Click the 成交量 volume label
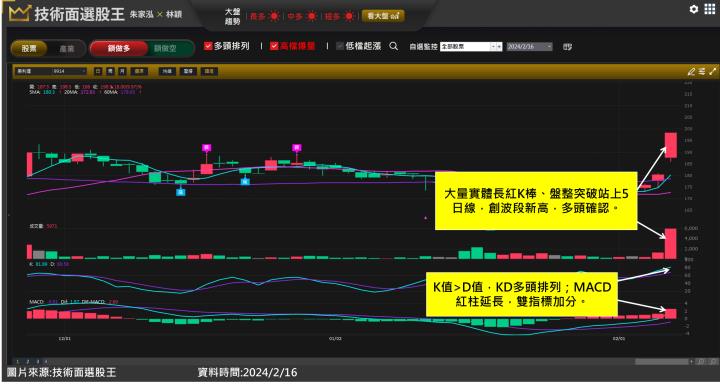Image resolution: width=720 pixels, height=385 pixels. click(x=35, y=226)
